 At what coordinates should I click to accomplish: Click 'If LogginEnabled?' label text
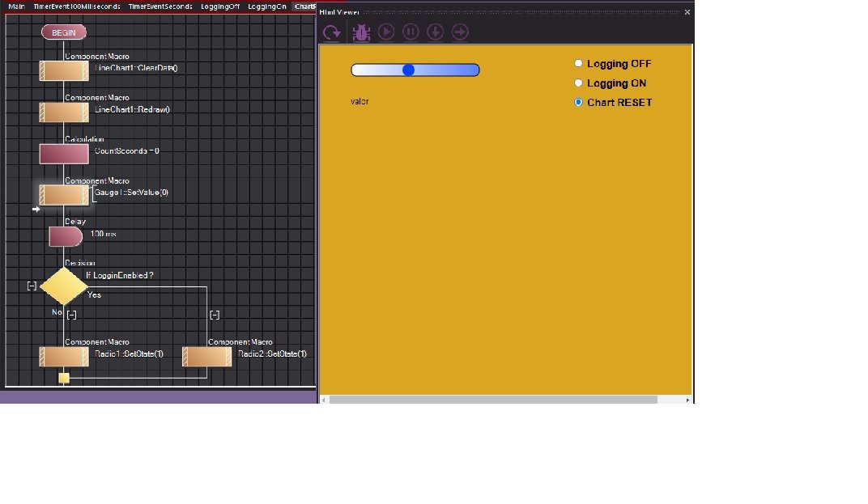click(x=120, y=275)
